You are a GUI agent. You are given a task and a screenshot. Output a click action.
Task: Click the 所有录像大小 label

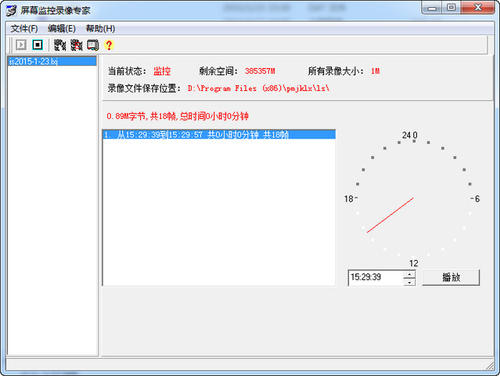click(335, 71)
